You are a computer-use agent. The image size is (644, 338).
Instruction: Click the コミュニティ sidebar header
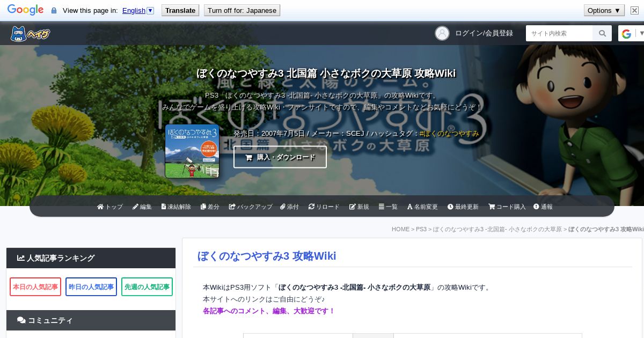click(91, 320)
